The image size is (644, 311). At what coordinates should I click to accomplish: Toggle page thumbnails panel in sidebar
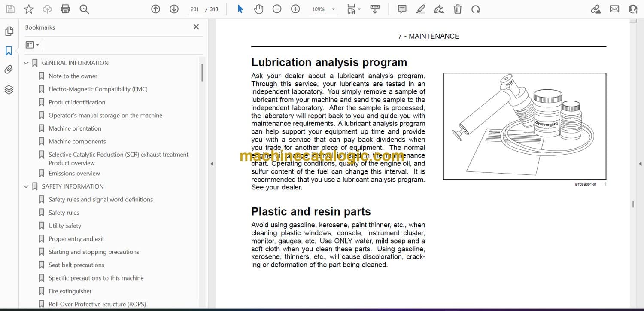(x=9, y=31)
